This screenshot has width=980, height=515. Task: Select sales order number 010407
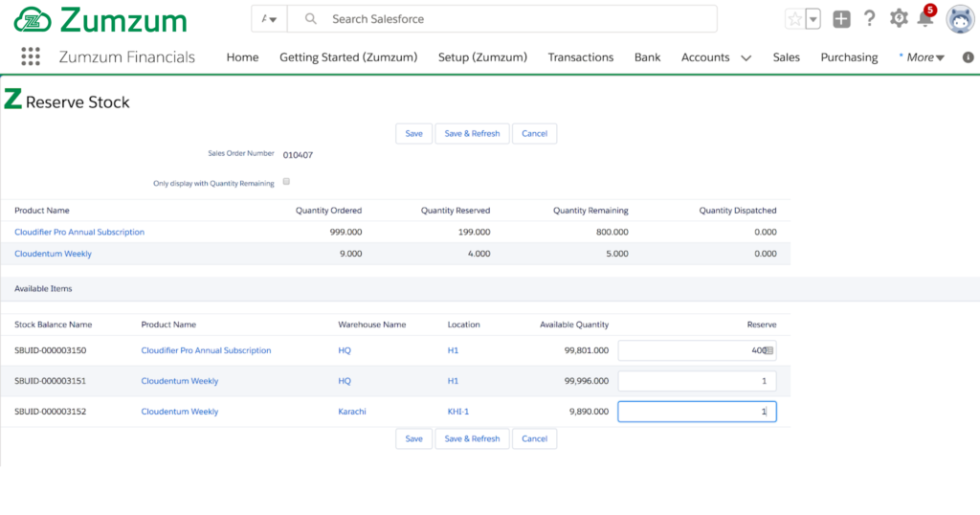[299, 155]
